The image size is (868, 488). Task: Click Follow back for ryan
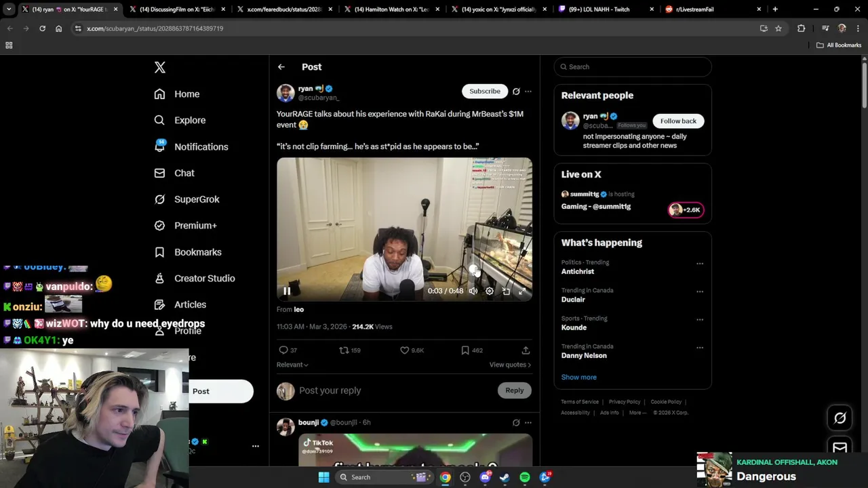pyautogui.click(x=678, y=121)
